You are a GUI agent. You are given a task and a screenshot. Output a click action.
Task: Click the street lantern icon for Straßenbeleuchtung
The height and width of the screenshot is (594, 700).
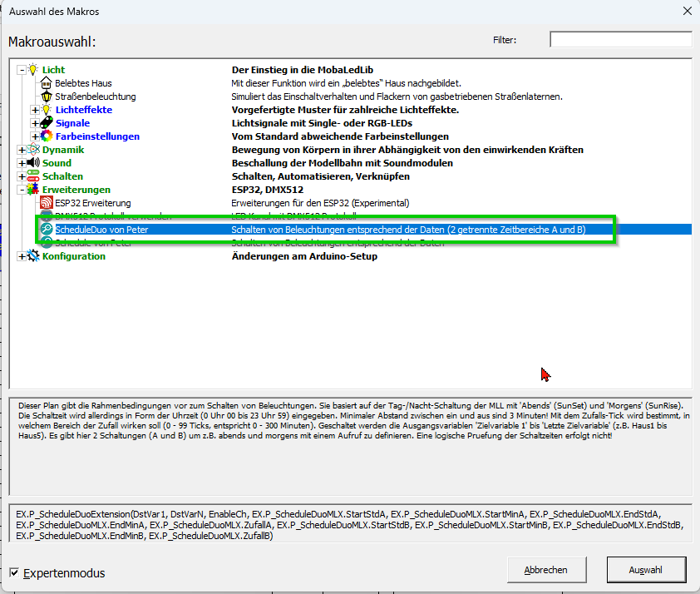coord(47,97)
